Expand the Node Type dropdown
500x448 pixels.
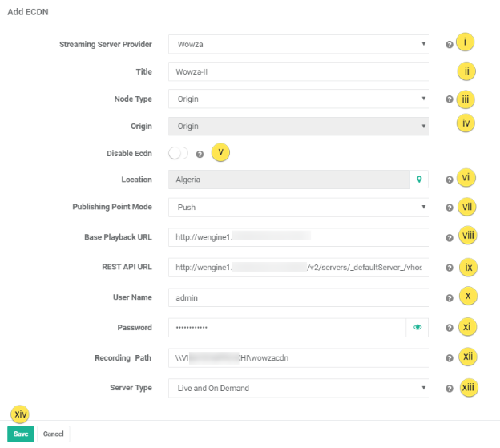tap(298, 99)
